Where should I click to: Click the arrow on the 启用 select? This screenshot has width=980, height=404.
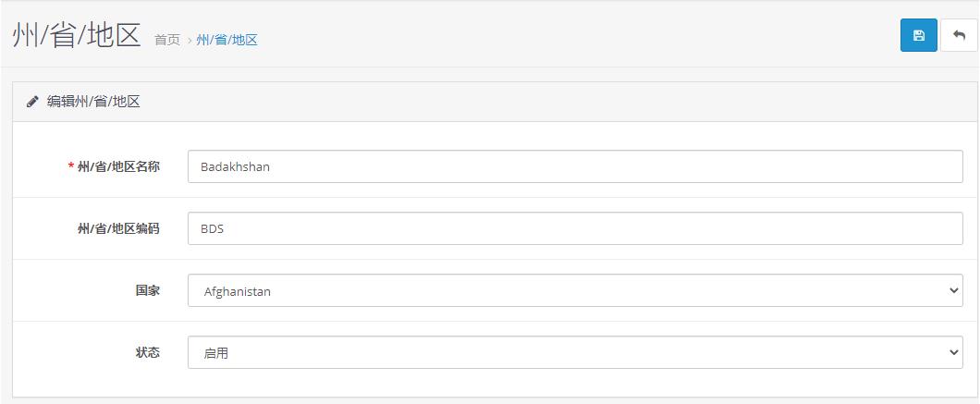point(955,352)
